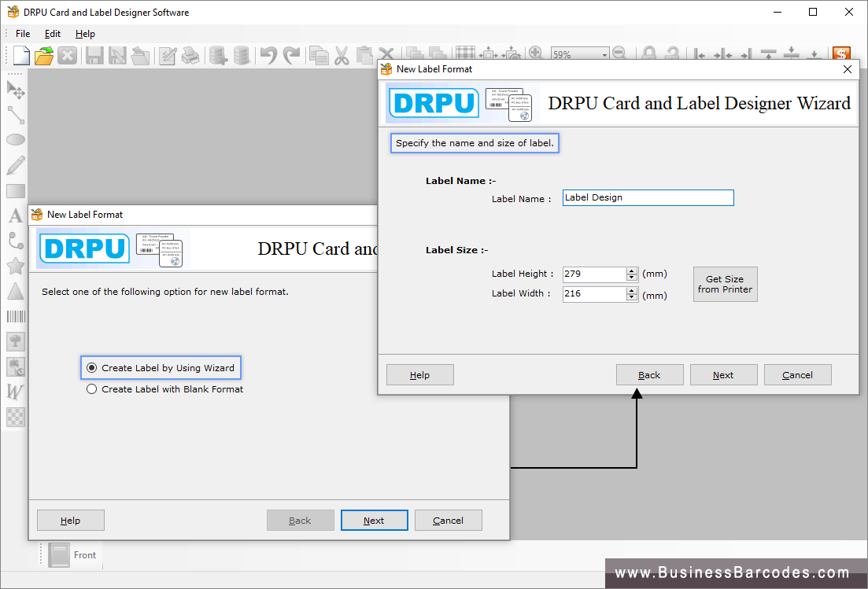This screenshot has height=589, width=868.
Task: Click the Label Height value field
Action: [x=594, y=274]
